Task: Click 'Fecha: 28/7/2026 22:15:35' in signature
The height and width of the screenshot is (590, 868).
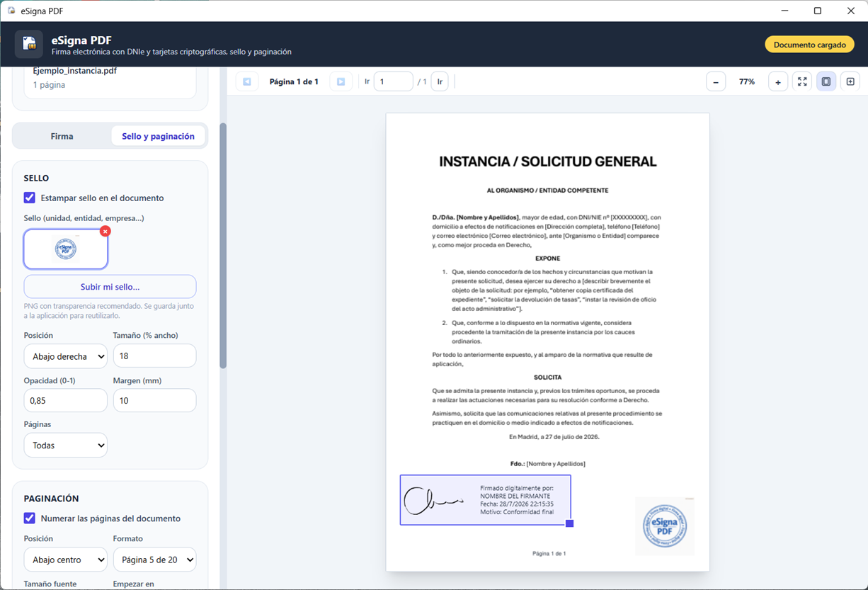Action: pos(517,504)
